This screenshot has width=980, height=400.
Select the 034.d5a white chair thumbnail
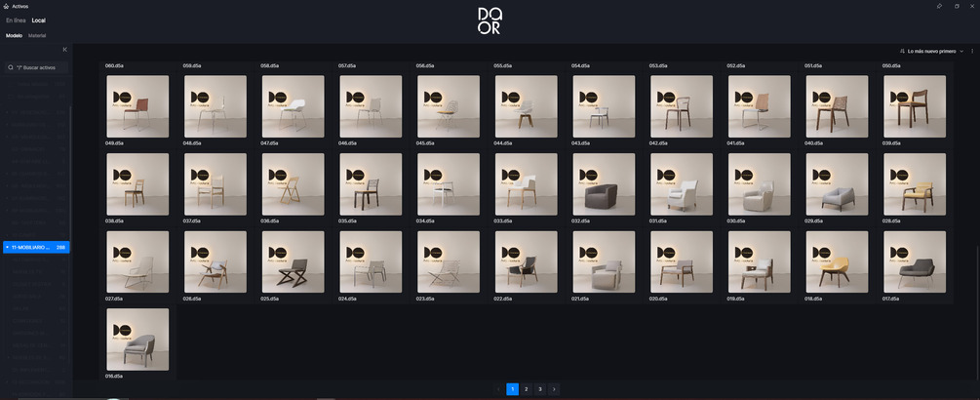pyautogui.click(x=449, y=184)
